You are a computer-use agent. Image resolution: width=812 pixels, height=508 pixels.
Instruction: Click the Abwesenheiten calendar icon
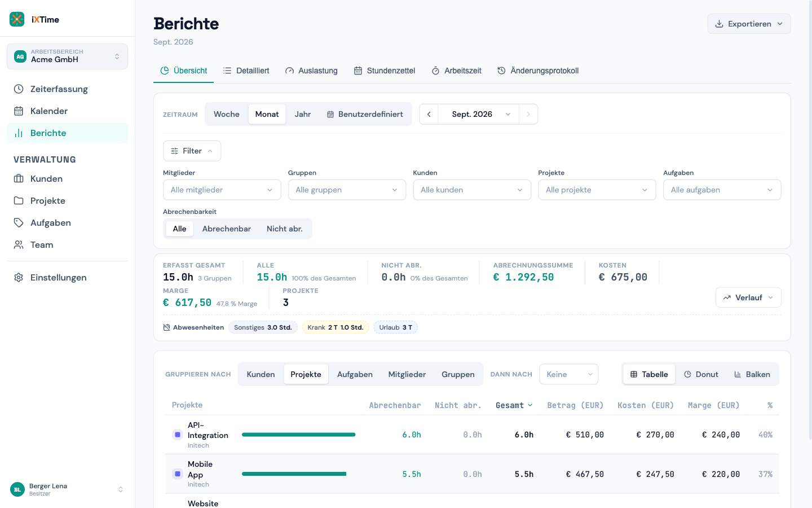pos(166,327)
